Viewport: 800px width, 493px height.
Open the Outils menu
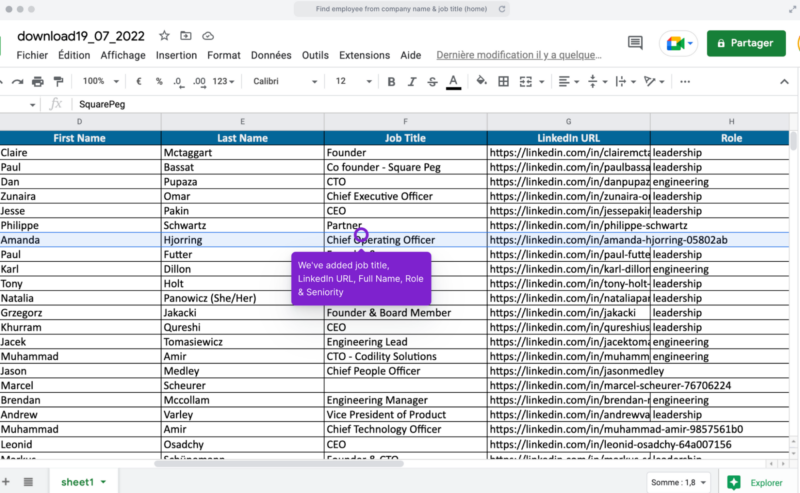pyautogui.click(x=315, y=55)
